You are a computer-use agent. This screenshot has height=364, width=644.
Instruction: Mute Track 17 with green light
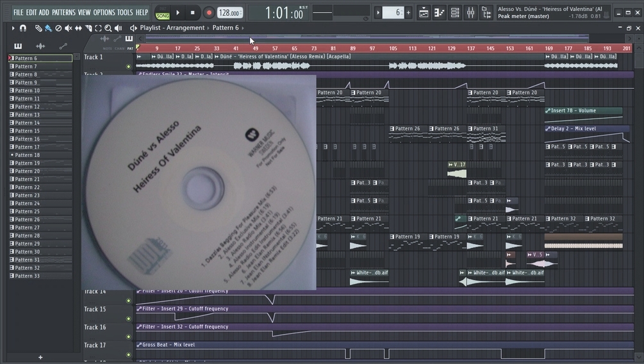[129, 354]
